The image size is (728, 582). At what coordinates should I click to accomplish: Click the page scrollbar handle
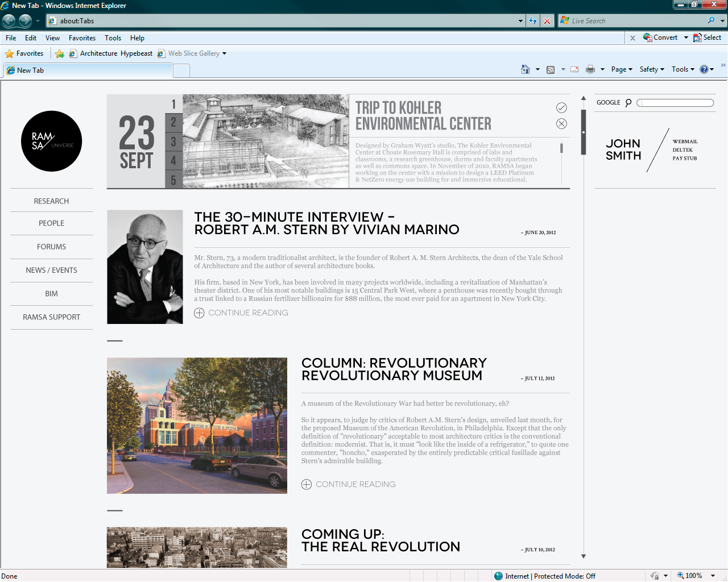(584, 132)
